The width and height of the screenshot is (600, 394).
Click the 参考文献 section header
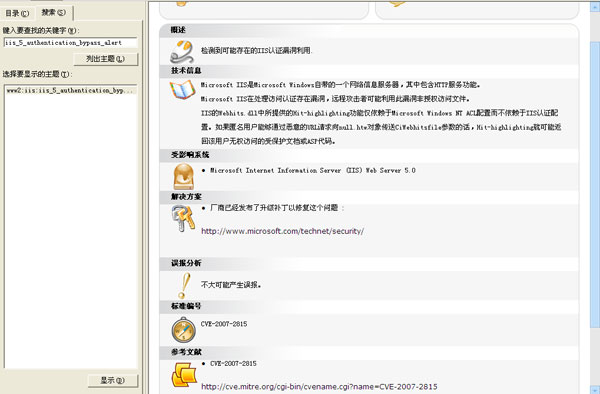186,352
